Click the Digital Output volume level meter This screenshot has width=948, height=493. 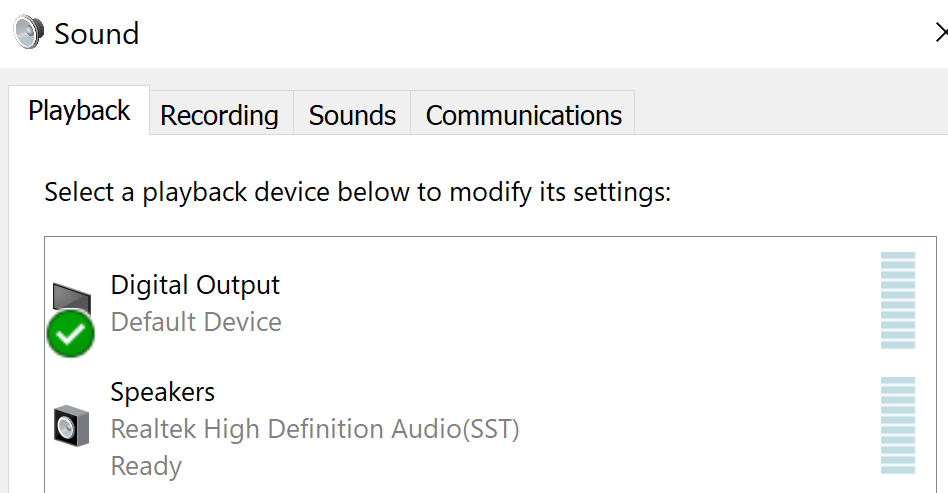897,300
